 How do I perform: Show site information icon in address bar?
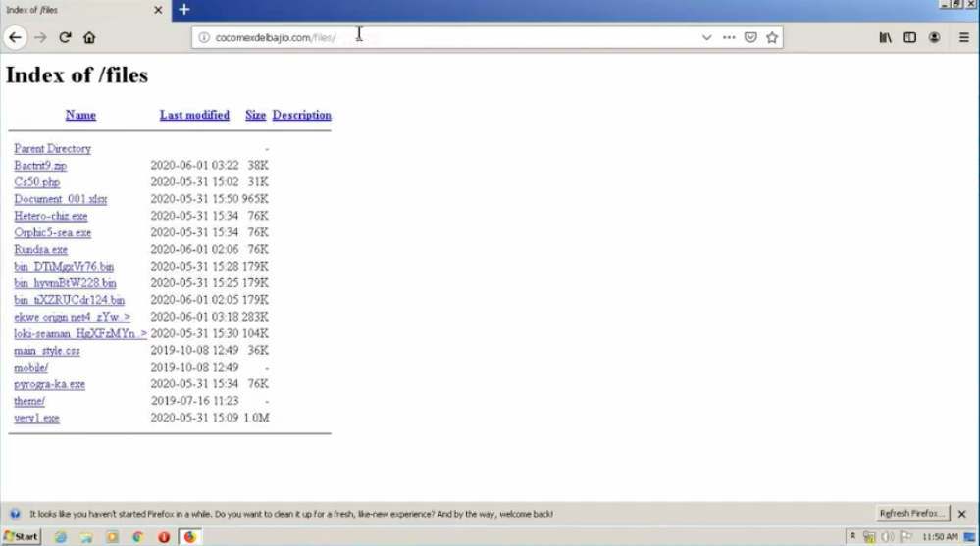[x=204, y=37]
